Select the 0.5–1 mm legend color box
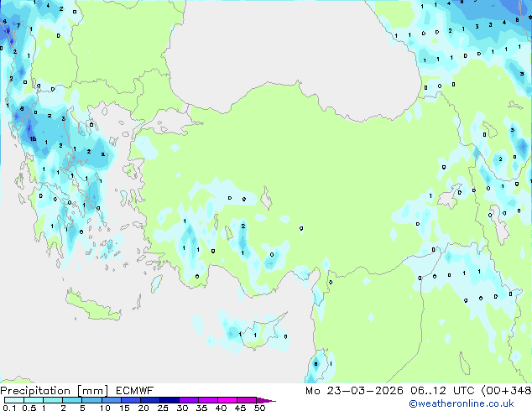Screen dimensions: 532x411 pos(34,400)
